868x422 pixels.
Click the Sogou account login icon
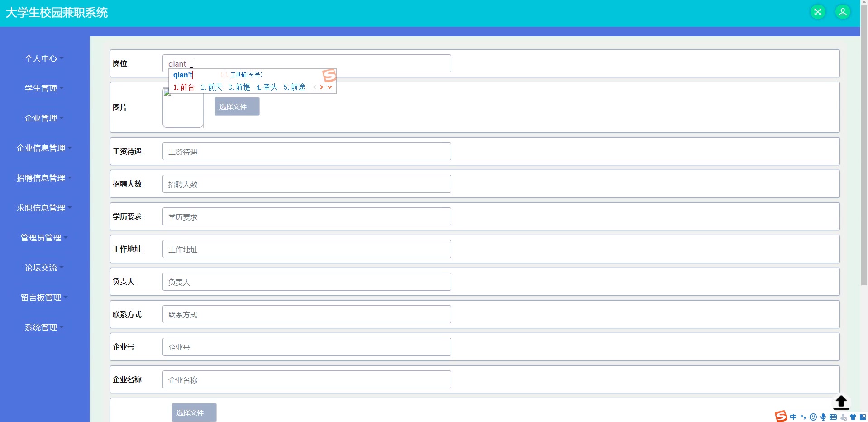(843, 417)
